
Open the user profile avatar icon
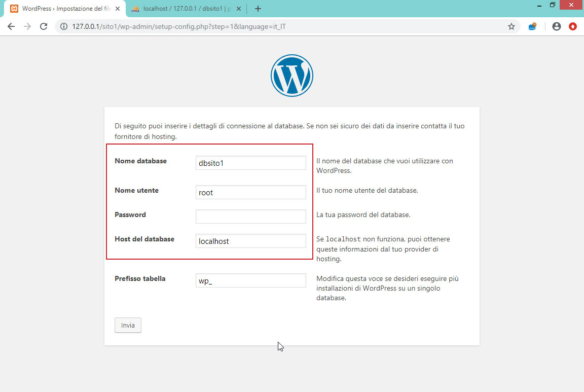tap(557, 26)
